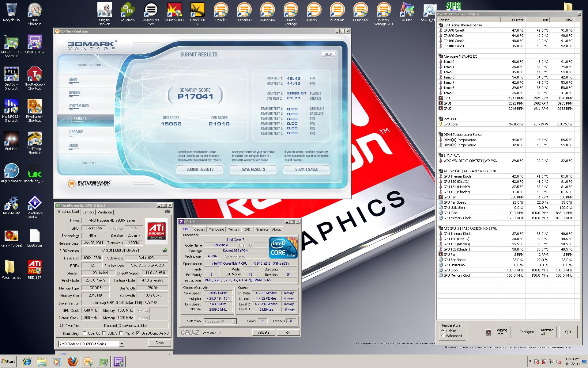The image size is (588, 368).
Task: Open the SPD tab in CPU-Z
Action: click(247, 229)
